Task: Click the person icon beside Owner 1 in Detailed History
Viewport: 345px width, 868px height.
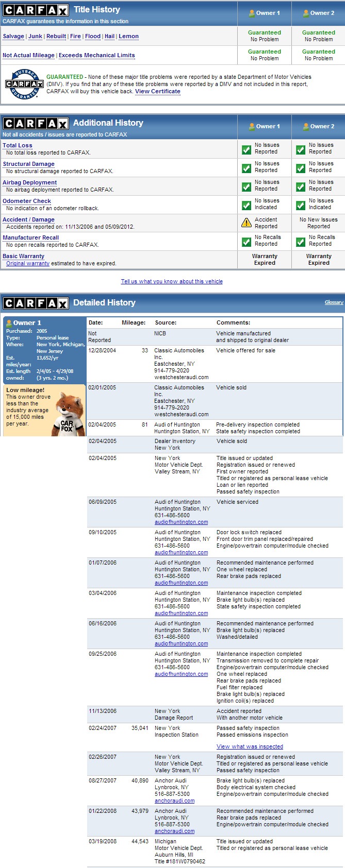Action: coord(9,323)
